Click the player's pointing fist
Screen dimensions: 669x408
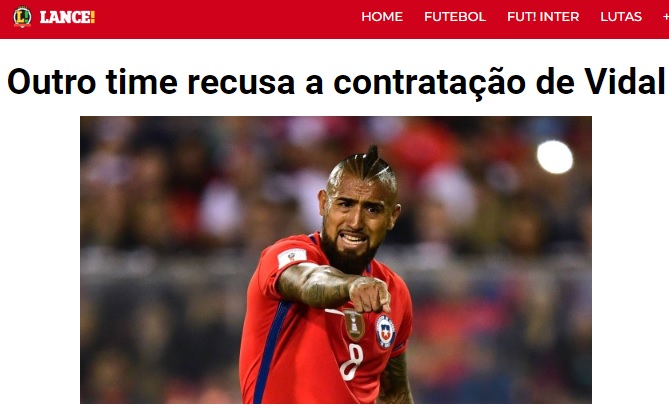pos(369,294)
